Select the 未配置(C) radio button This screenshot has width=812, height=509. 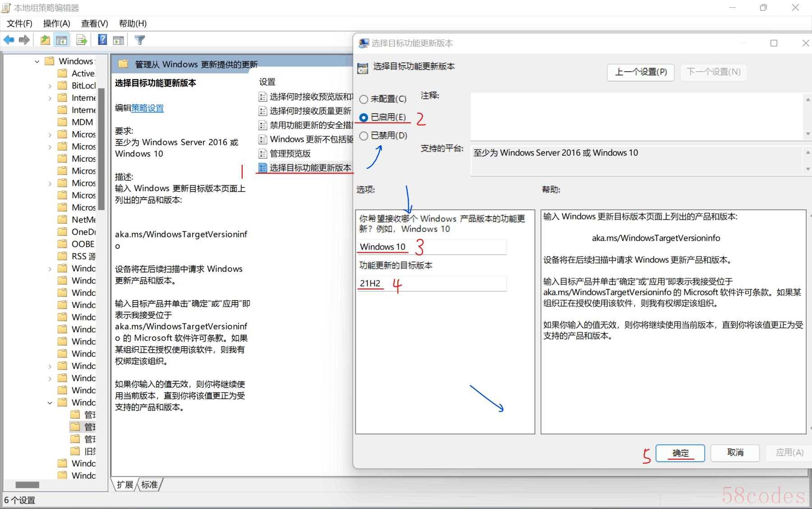point(364,99)
